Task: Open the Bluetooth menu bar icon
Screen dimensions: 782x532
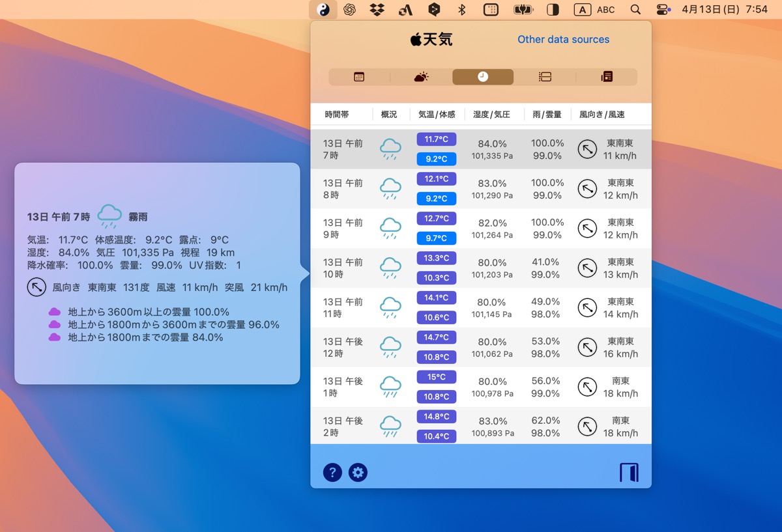Action: coord(461,10)
